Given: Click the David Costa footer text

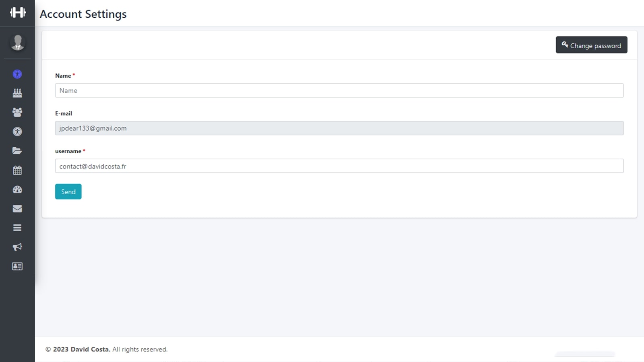Looking at the screenshot, I should (x=90, y=349).
